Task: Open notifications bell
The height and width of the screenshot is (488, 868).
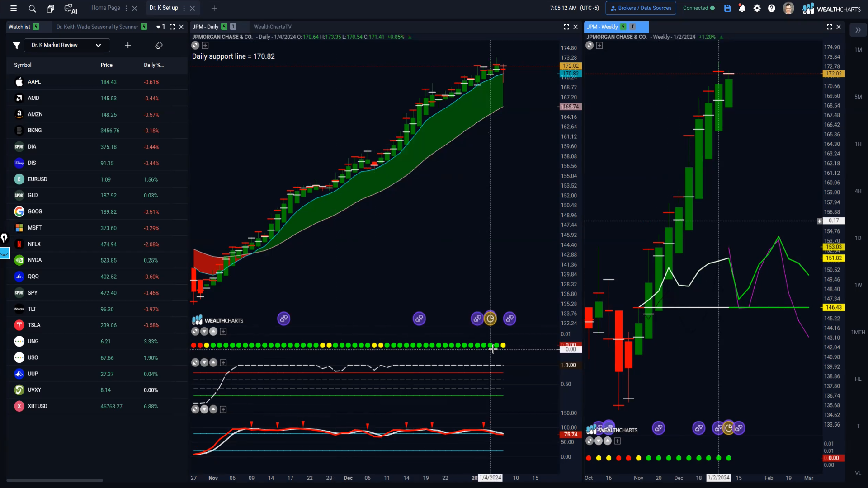Action: coord(742,8)
